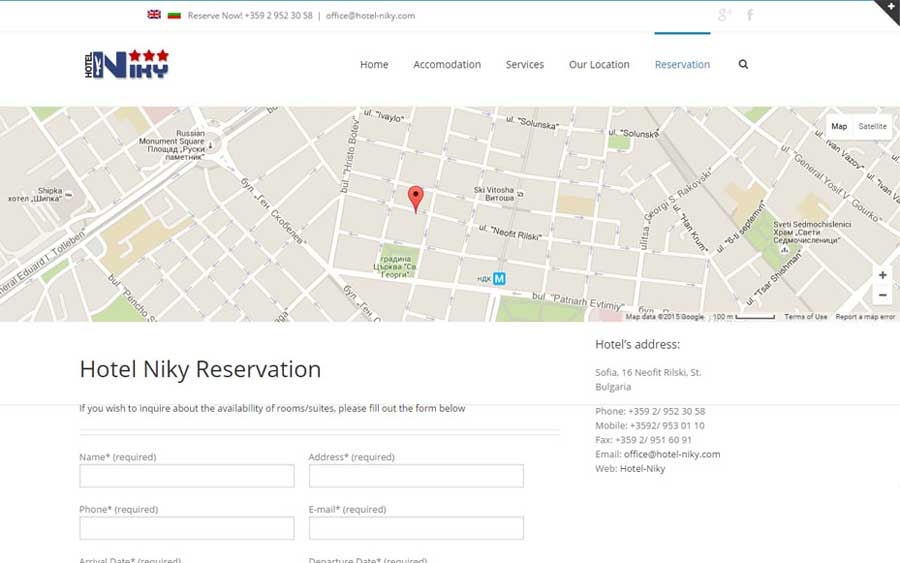Open the map Terms of Use link
The image size is (900, 563).
806,317
